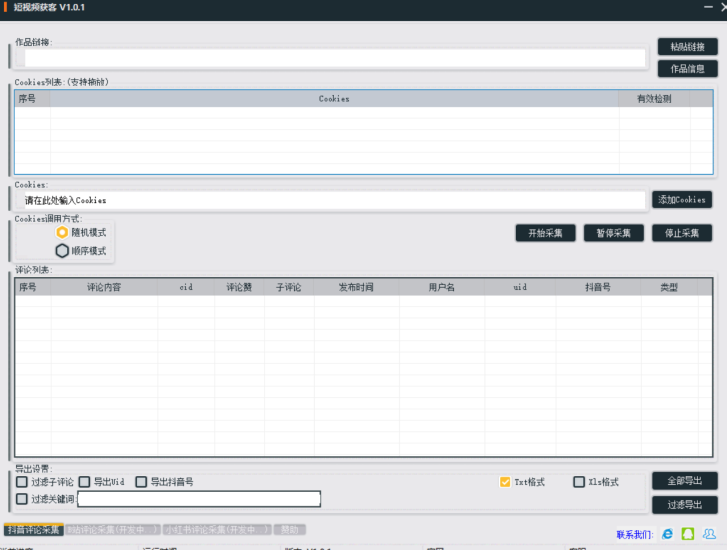Click the 评论赞 column header

point(239,287)
